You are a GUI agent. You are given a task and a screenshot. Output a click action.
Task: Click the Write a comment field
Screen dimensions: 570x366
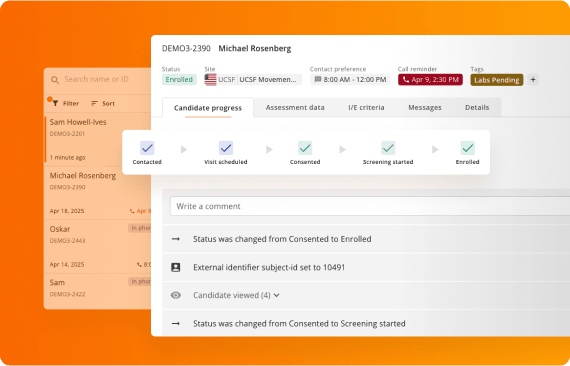click(370, 206)
